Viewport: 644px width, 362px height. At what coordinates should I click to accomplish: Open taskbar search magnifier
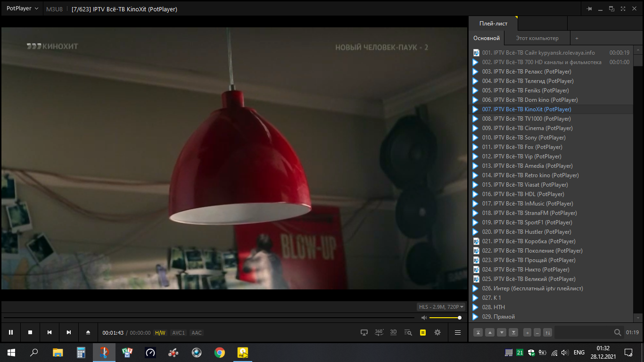pos(34,352)
